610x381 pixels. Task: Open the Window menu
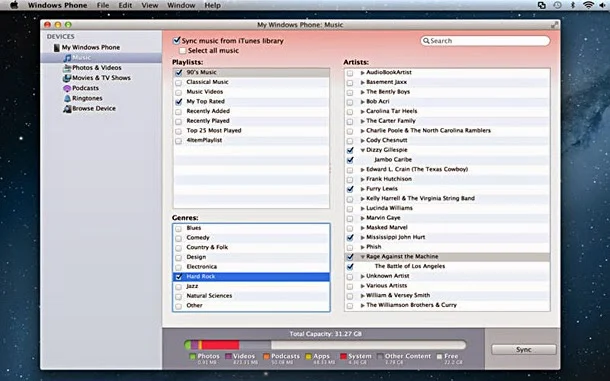(x=181, y=5)
